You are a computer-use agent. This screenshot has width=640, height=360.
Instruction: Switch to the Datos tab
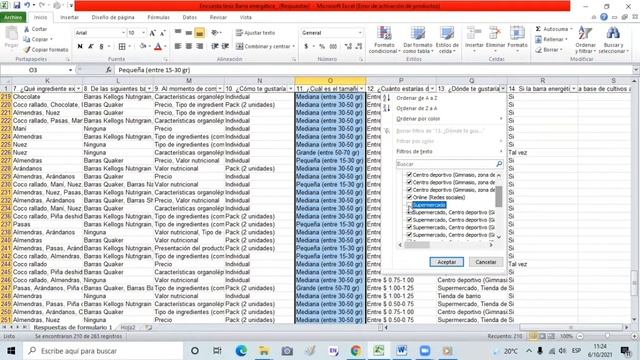click(189, 18)
